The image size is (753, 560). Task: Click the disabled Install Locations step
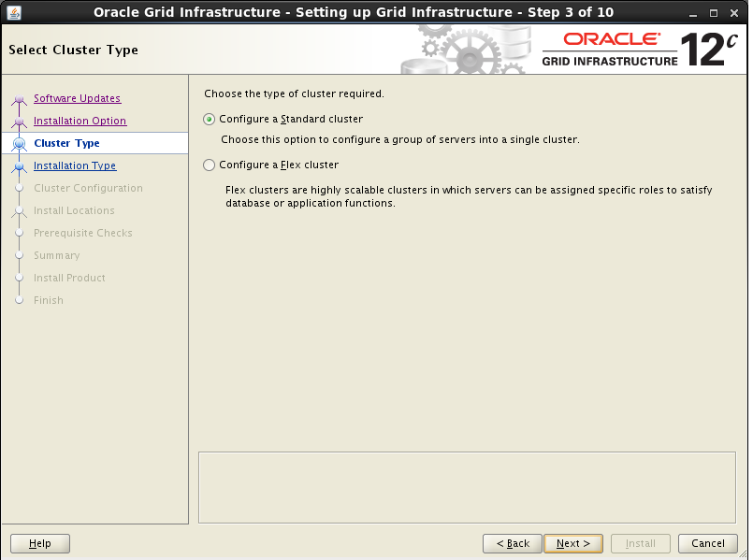[x=74, y=210]
